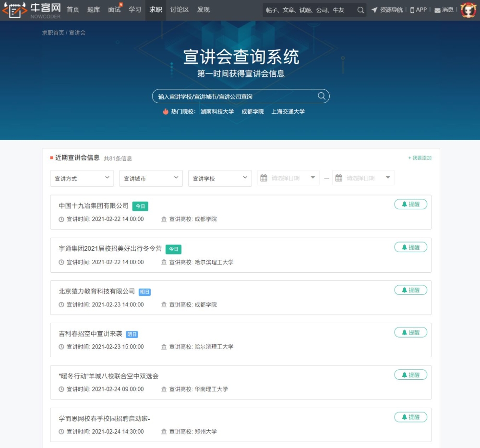Click the calendar icon in the end date picker
The width and height of the screenshot is (480, 448).
point(338,178)
